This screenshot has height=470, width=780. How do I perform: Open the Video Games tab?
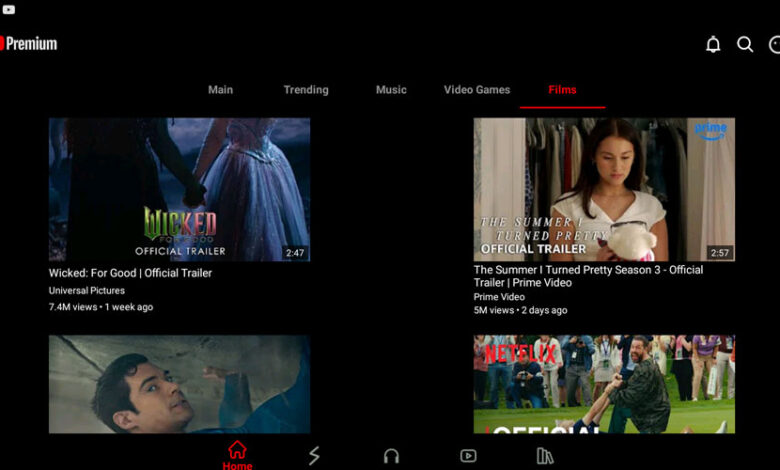[477, 90]
